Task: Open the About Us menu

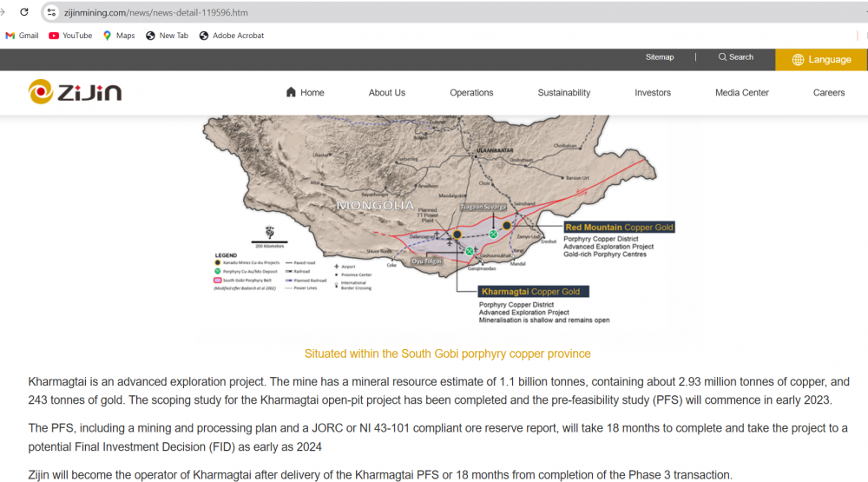Action: pyautogui.click(x=387, y=93)
